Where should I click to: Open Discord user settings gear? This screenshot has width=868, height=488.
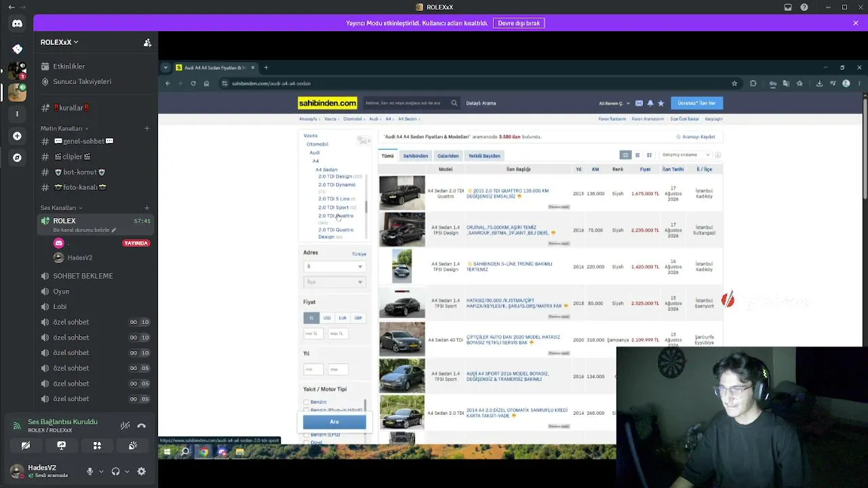click(x=142, y=472)
